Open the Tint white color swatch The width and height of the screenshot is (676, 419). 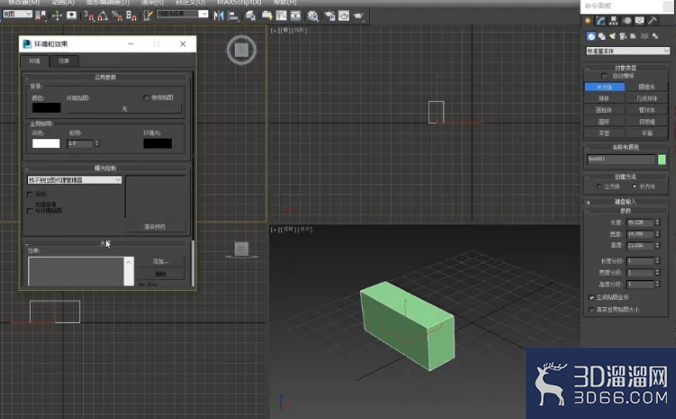(x=46, y=144)
